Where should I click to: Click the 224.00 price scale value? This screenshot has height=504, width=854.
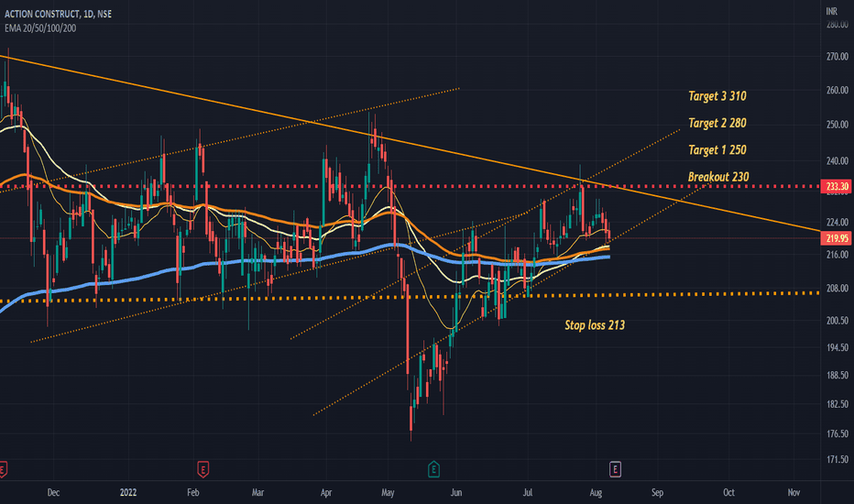838,223
